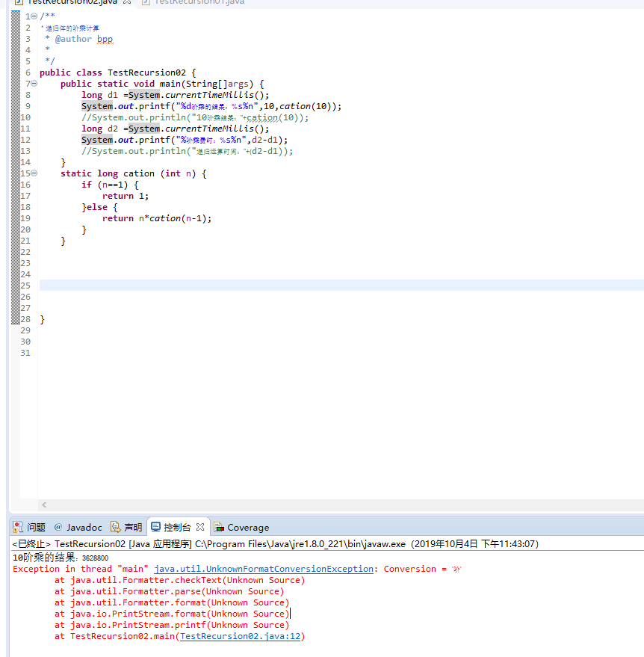Screen dimensions: 644x657
Task: Click 'at java.util.Formatter.format' stack line
Action: [x=172, y=602]
